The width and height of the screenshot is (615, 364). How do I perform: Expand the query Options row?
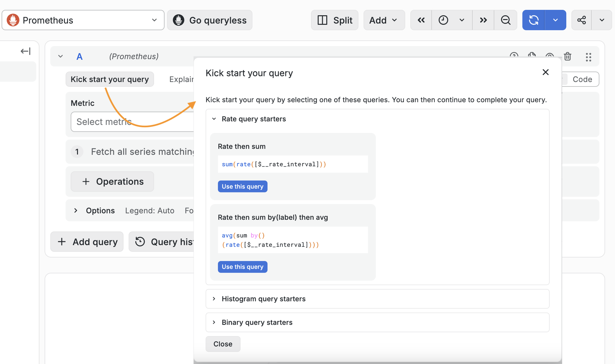[76, 210]
